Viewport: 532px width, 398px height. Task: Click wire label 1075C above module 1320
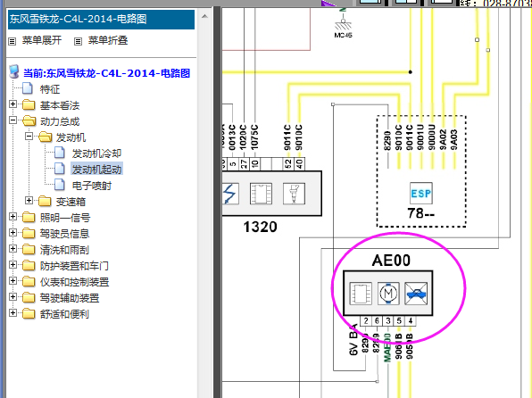(x=254, y=137)
